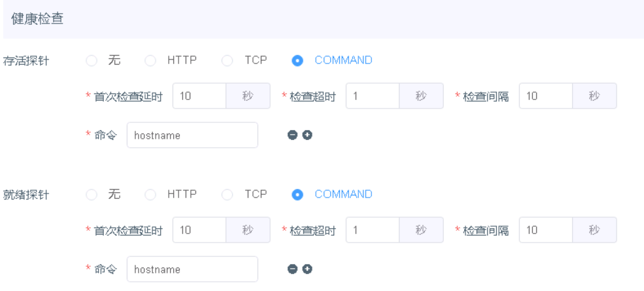644x291 pixels.
Task: Select HTTP for 存活探针
Action: point(150,61)
